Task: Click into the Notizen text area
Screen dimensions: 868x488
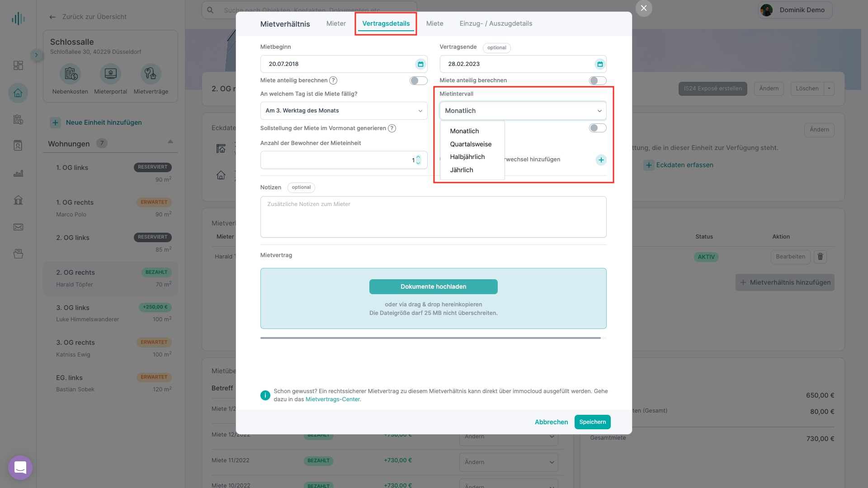Action: coord(433,217)
